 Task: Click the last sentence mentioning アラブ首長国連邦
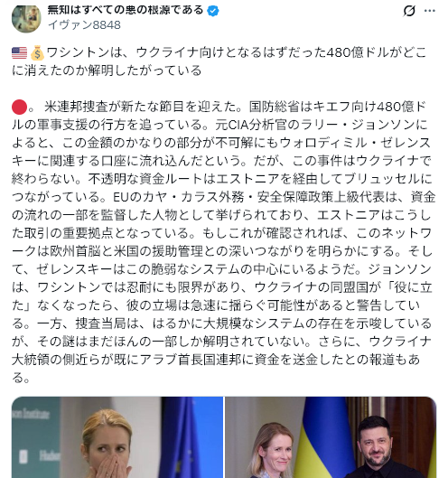[218, 360]
